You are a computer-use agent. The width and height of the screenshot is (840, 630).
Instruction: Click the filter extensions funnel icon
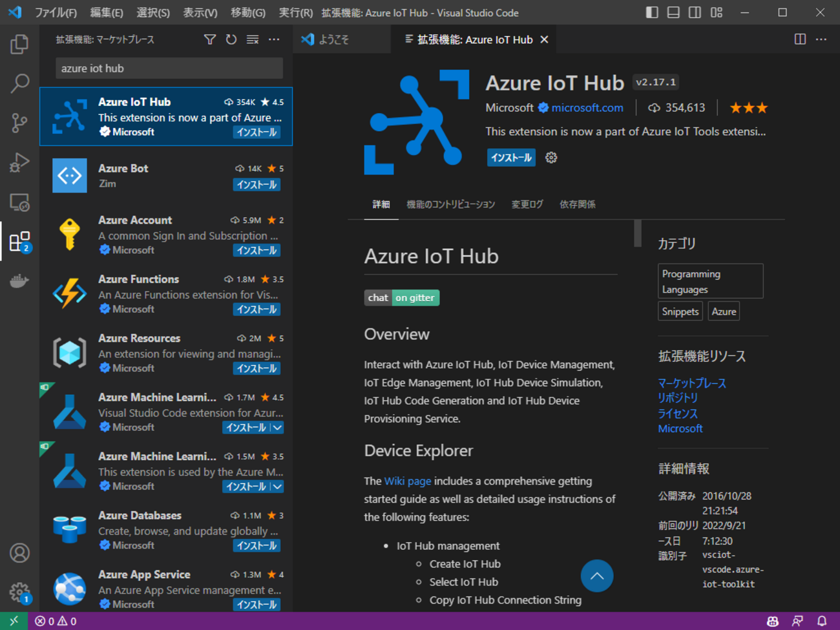click(x=210, y=39)
